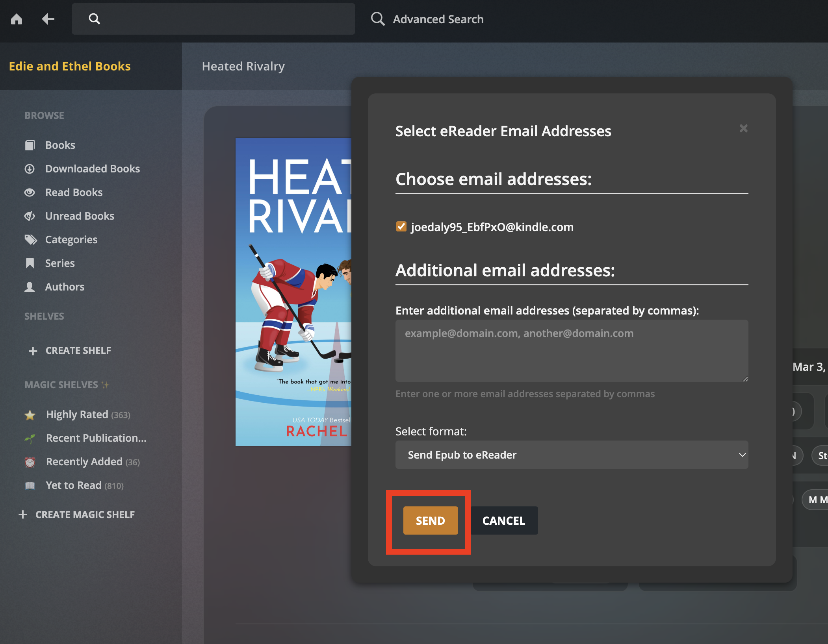Go to the home page icon
This screenshot has height=644, width=828.
point(17,19)
